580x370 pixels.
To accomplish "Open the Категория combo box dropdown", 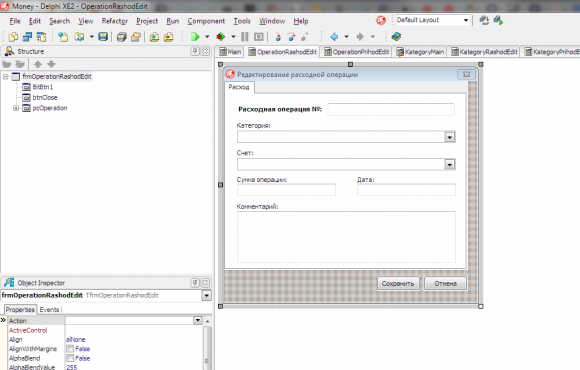I will click(x=449, y=137).
